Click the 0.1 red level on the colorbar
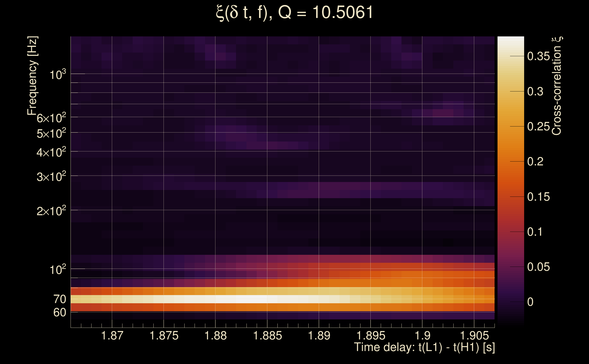The height and width of the screenshot is (364, 589). (x=535, y=232)
